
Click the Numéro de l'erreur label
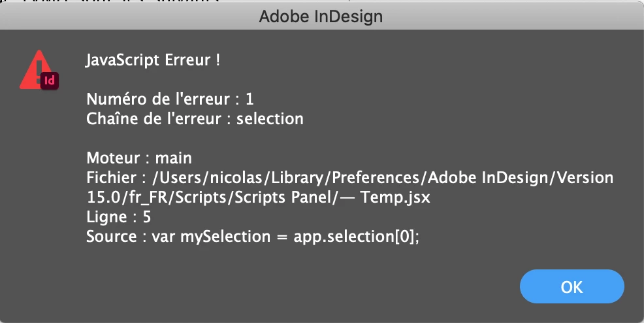pos(158,99)
